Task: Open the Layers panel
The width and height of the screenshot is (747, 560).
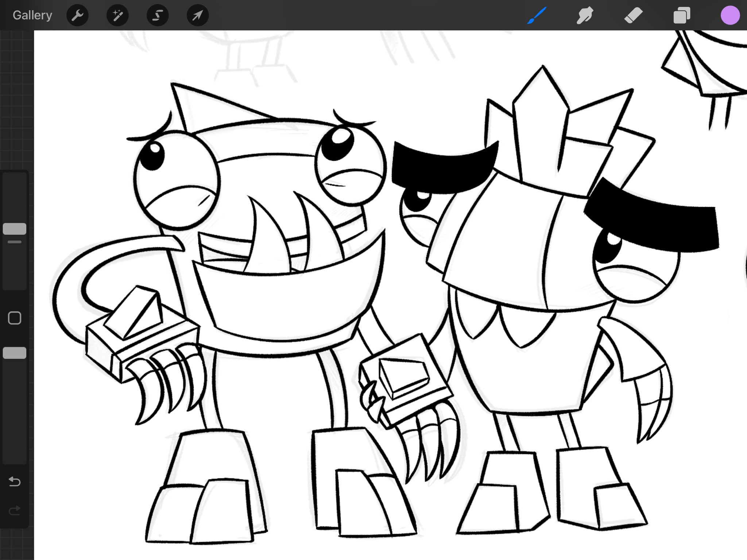Action: pyautogui.click(x=682, y=16)
